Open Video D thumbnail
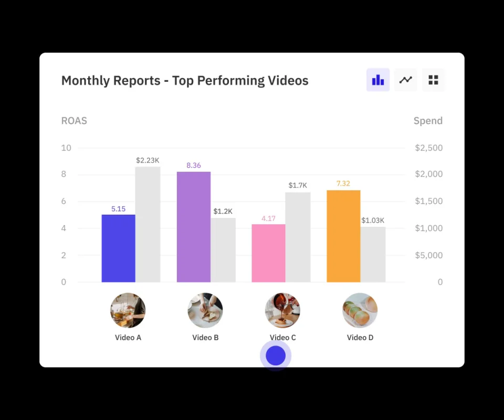Screen dimensions: 504x420 [x=360, y=310]
